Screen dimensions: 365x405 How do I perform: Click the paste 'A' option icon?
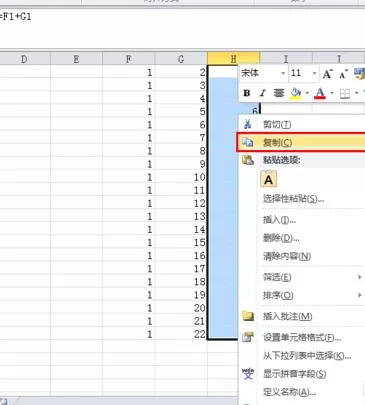(x=268, y=179)
